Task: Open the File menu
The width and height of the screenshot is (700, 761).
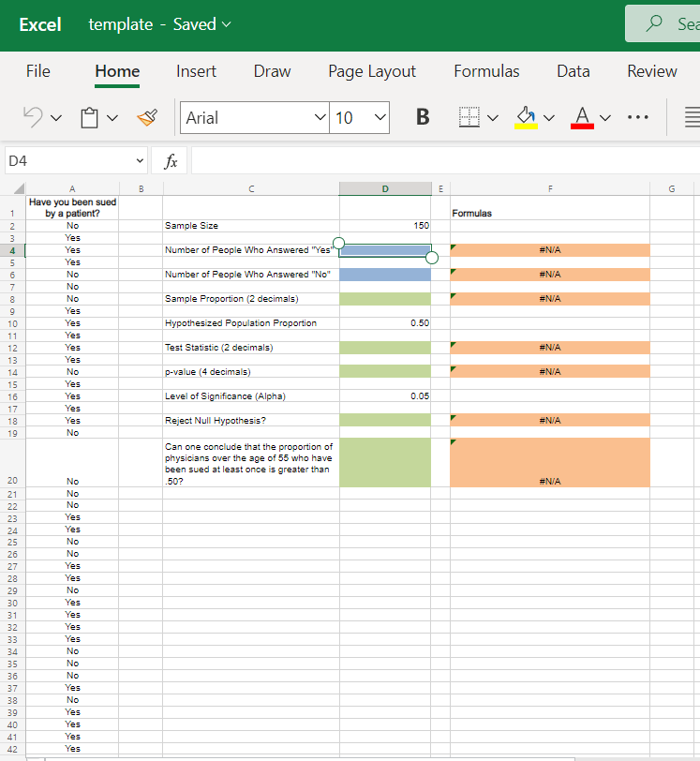Action: [x=38, y=71]
